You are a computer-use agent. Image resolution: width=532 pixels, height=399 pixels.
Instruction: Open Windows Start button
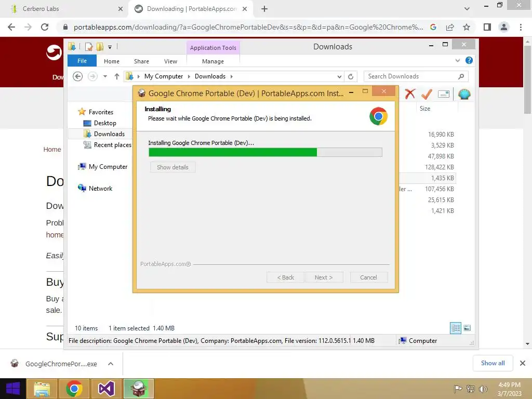pyautogui.click(x=13, y=389)
